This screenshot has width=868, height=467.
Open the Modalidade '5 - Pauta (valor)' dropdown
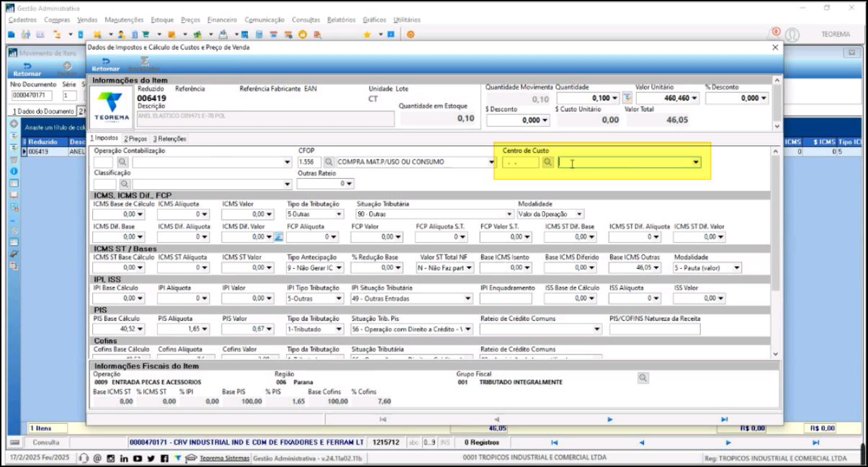tap(736, 268)
